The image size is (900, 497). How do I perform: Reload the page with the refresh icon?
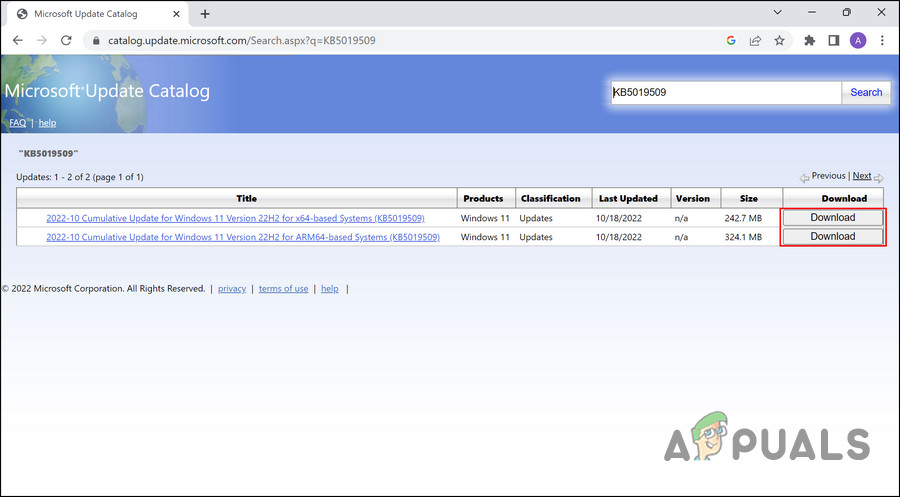tap(66, 41)
